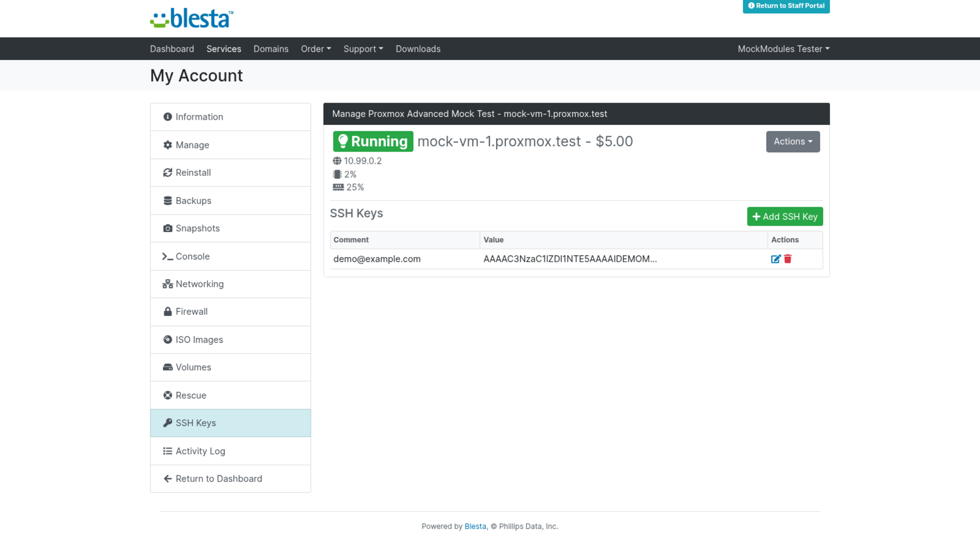Screen dimensions: 980x551
Task: Open the Reinstall sidebar item
Action: [231, 172]
